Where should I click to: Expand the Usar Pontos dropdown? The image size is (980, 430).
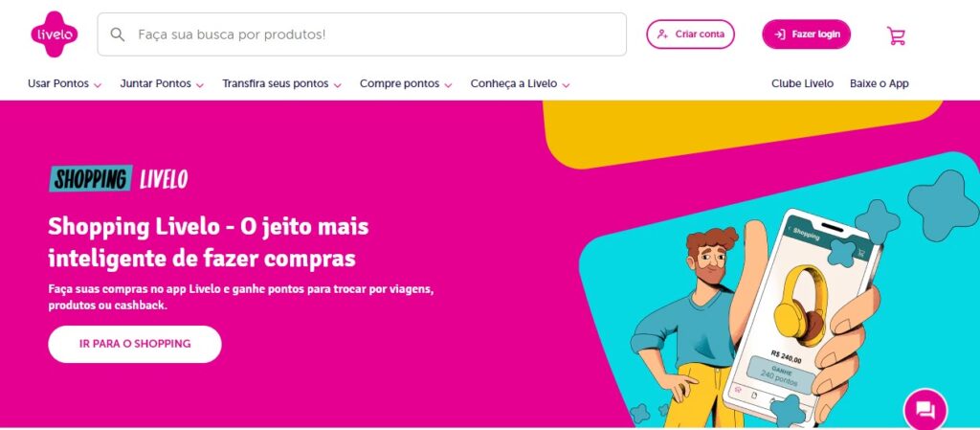[64, 83]
